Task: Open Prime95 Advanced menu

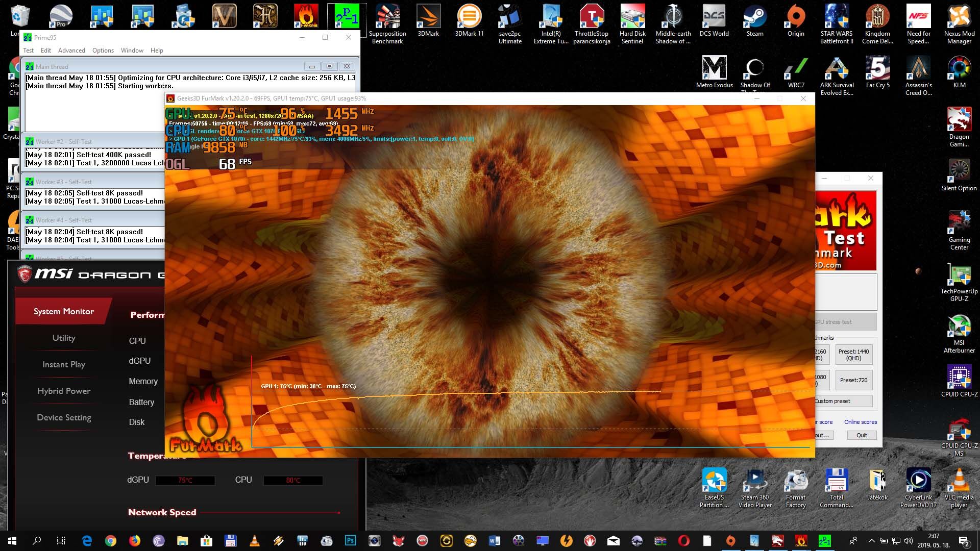Action: [x=71, y=51]
